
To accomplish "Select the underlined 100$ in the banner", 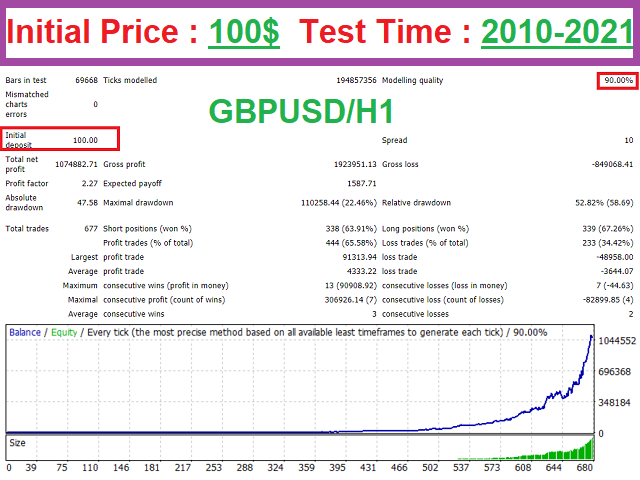I will click(x=244, y=32).
